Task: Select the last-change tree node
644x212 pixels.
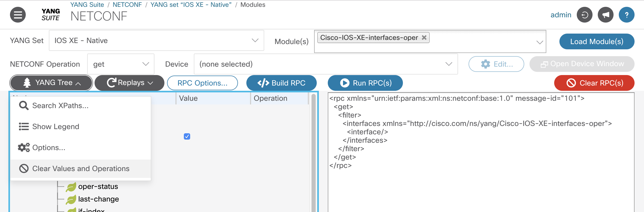Action: click(98, 199)
